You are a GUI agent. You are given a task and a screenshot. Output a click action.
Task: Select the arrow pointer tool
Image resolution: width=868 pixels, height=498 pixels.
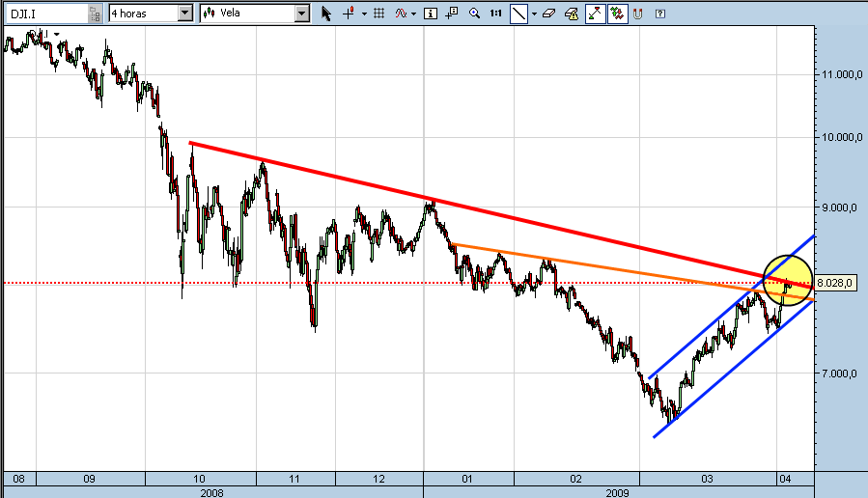coord(326,14)
